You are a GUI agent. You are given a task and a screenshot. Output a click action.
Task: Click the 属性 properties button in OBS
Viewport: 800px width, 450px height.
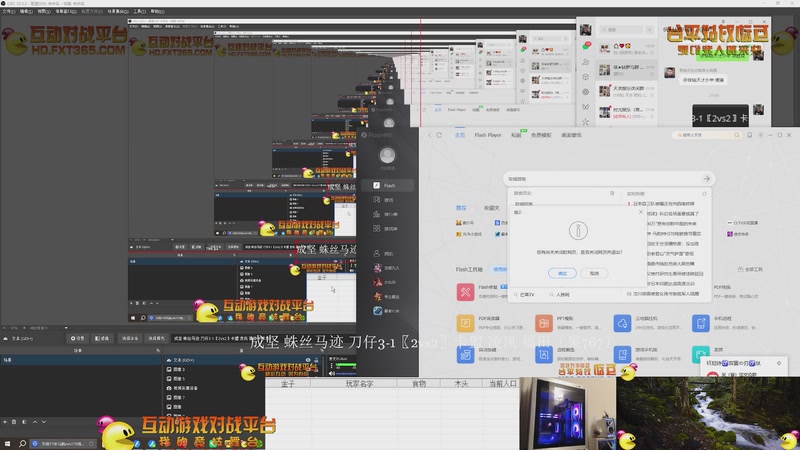pos(77,338)
